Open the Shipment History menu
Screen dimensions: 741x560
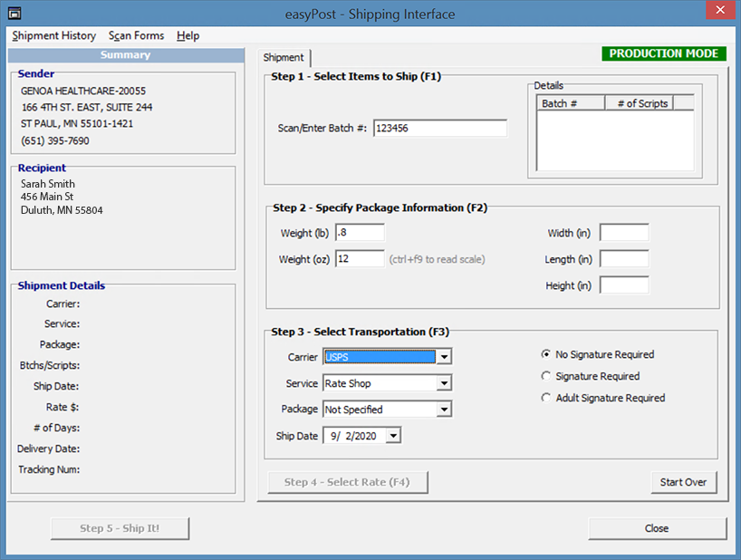point(54,35)
